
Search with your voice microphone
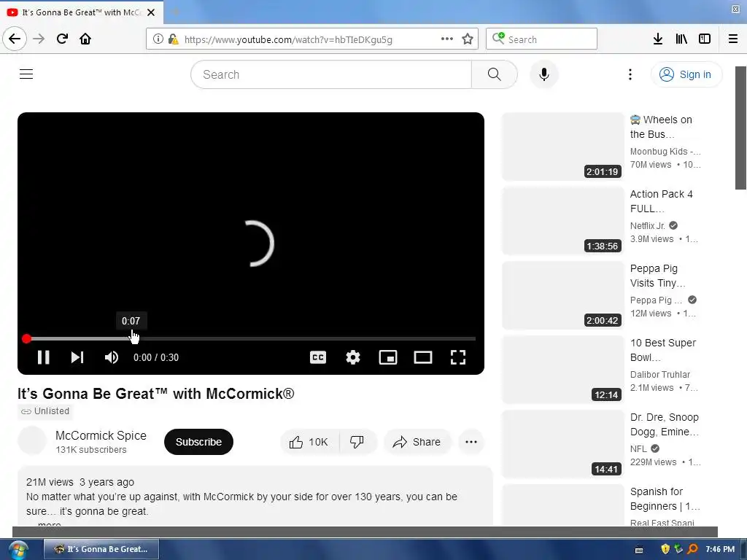(x=544, y=74)
